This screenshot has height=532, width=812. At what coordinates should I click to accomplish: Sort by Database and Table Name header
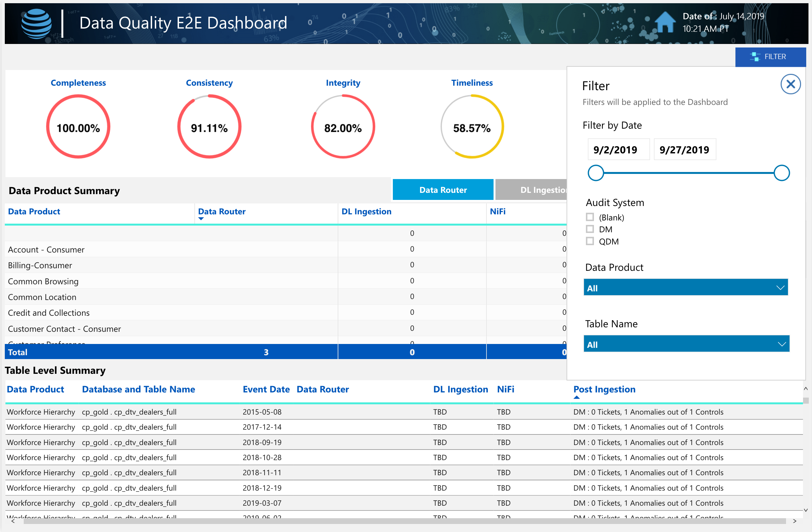[138, 389]
